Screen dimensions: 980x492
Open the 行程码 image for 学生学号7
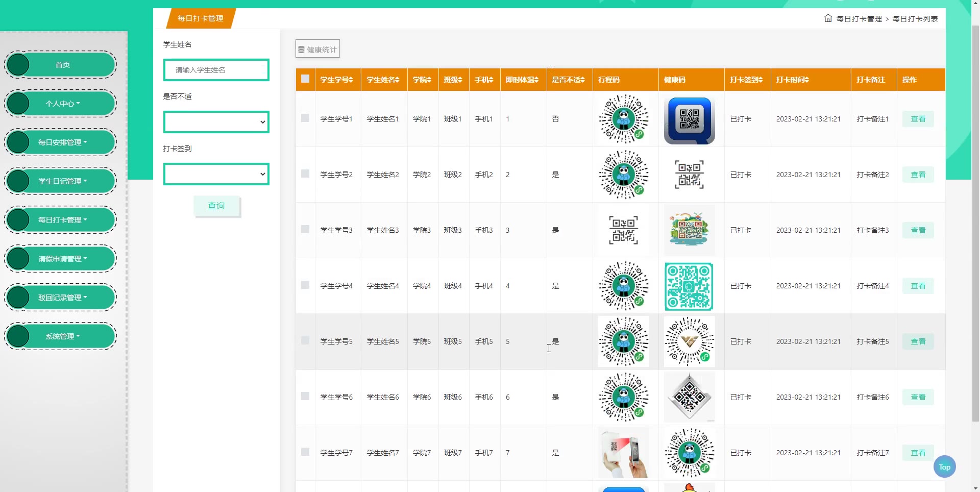[x=624, y=453]
